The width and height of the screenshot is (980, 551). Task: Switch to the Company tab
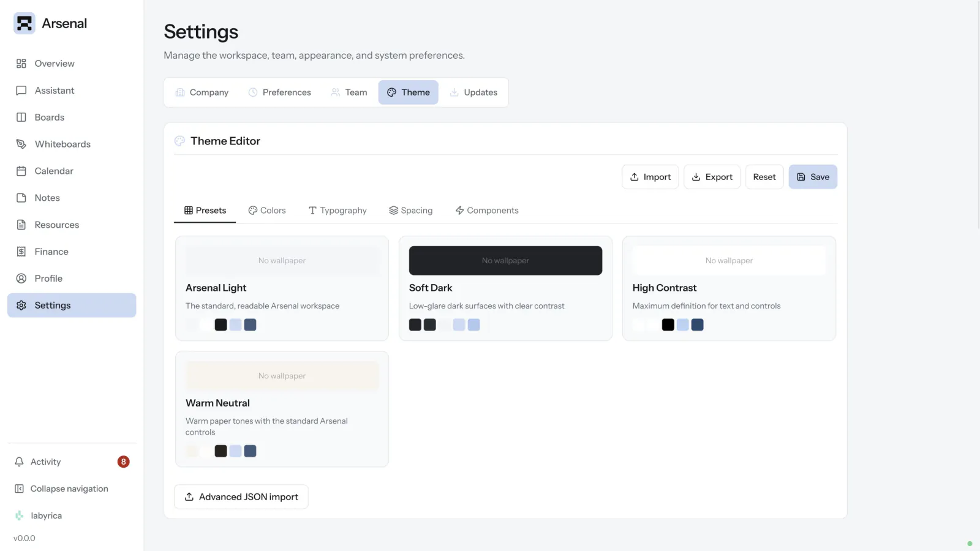[x=202, y=92]
